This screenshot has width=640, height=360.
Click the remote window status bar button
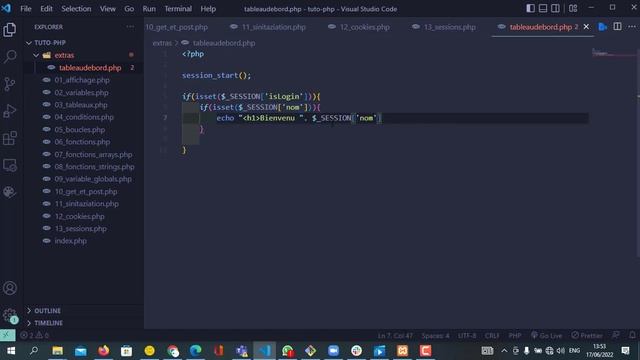(x=7, y=335)
